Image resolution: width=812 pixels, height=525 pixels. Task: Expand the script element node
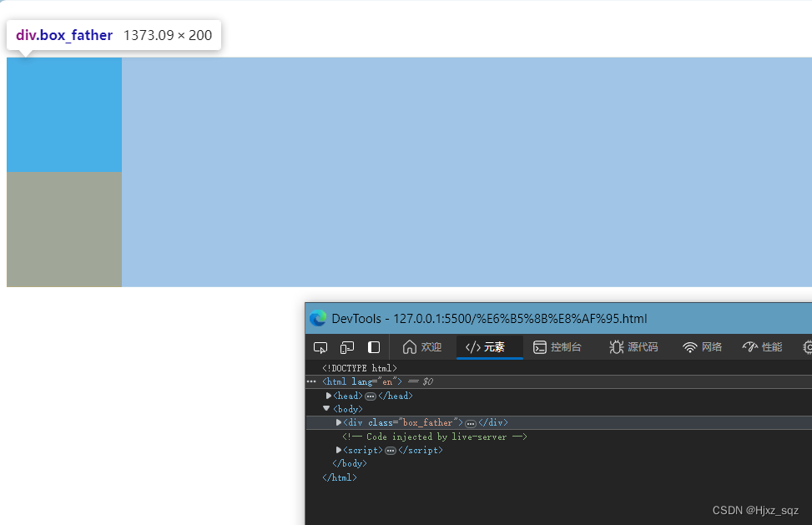[339, 450]
